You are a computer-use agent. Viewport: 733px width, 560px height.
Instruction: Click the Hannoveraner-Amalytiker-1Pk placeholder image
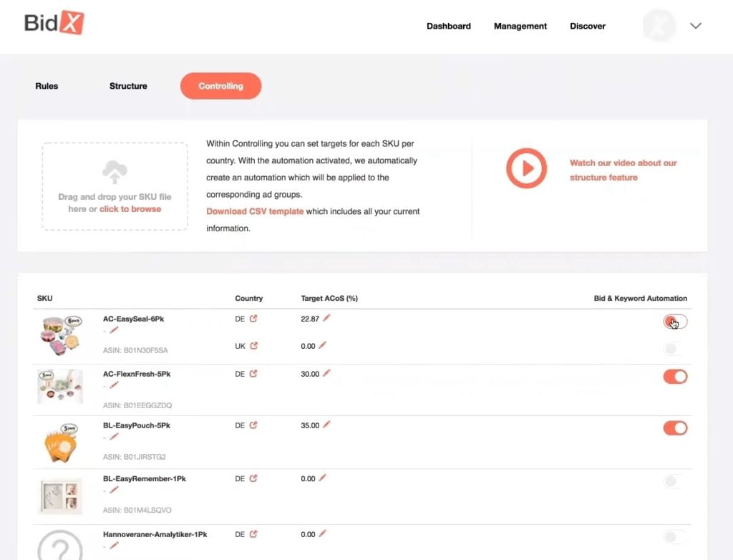60,545
